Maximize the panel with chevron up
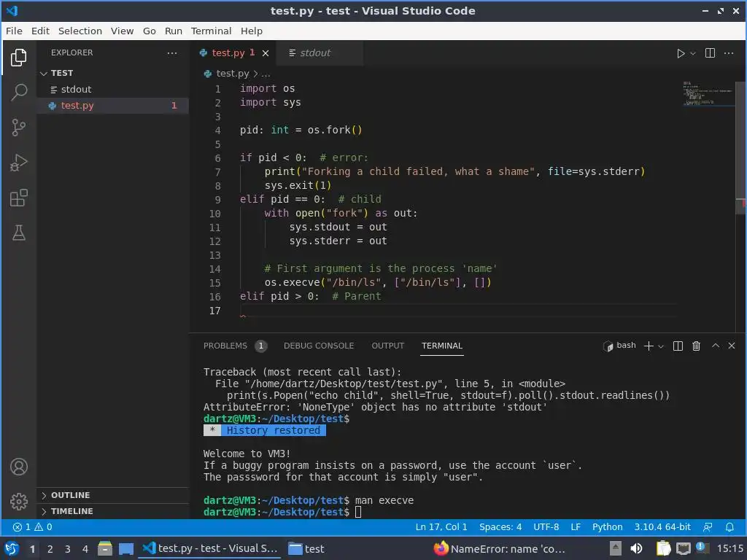The image size is (747, 560). 716,346
